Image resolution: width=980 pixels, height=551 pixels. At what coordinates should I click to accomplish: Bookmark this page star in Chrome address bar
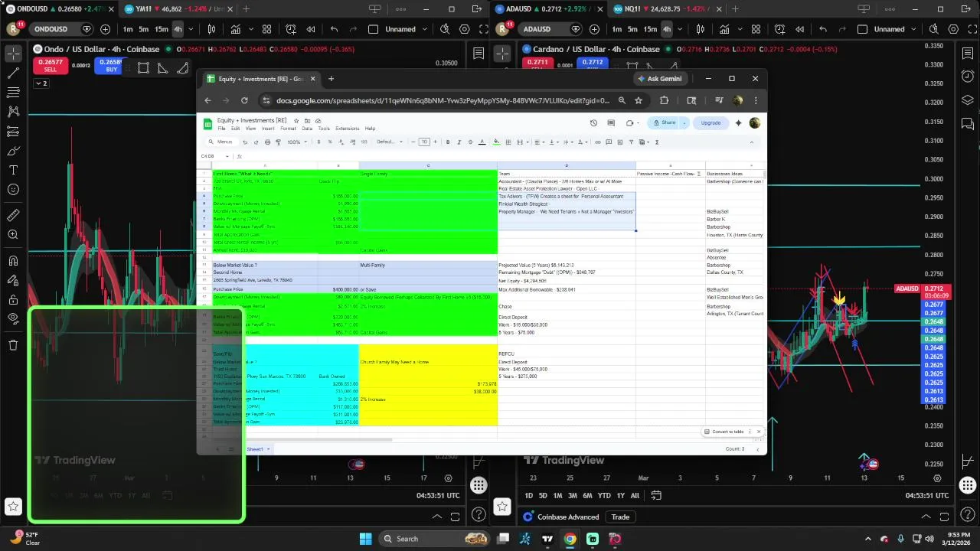coord(638,100)
